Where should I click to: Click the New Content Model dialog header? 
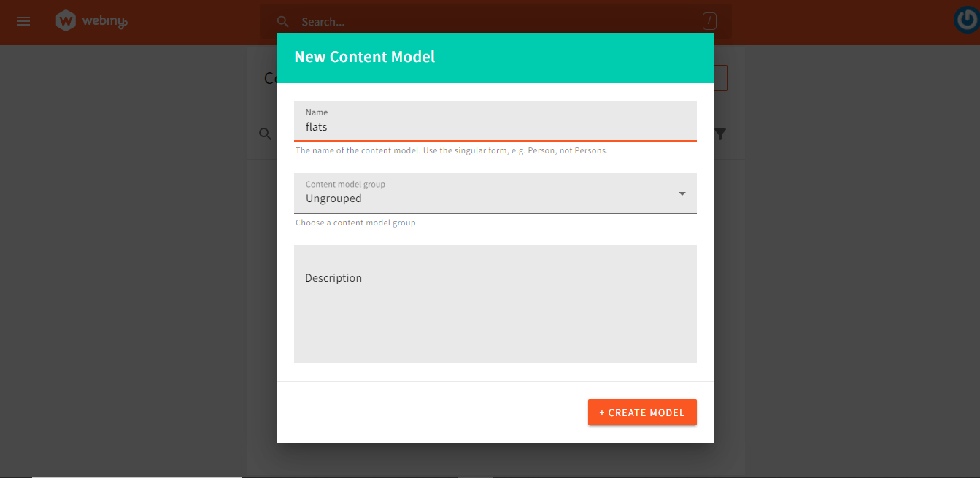pos(365,56)
